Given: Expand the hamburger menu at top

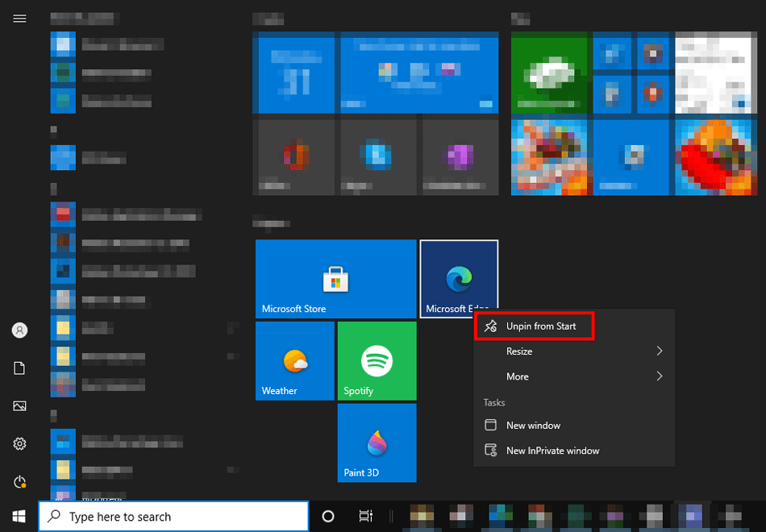Looking at the screenshot, I should [x=20, y=19].
